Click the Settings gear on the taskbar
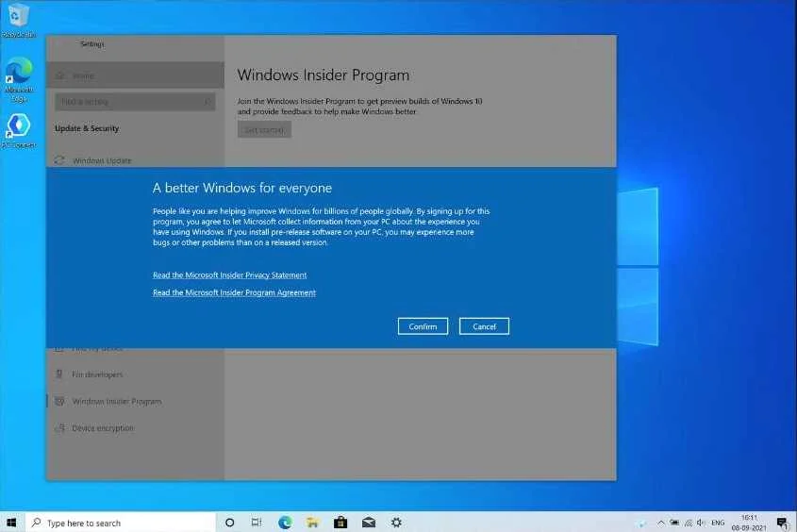This screenshot has height=532, width=797. point(396,523)
